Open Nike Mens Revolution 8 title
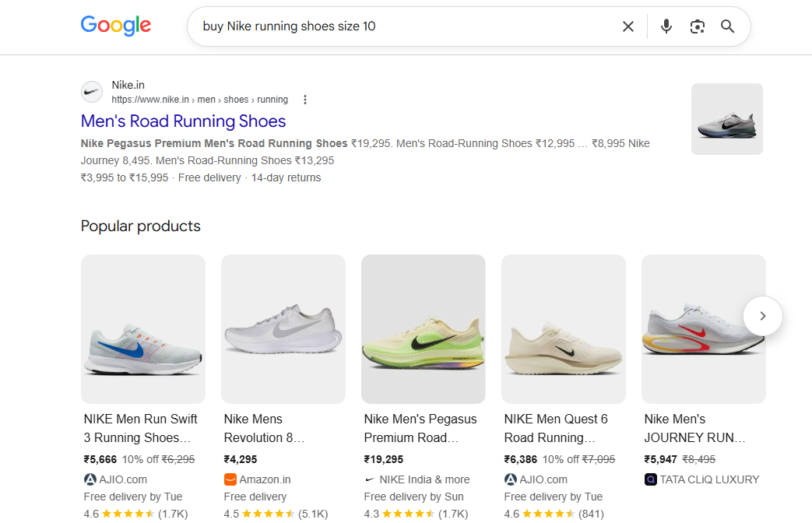The height and width of the screenshot is (523, 812). (264, 428)
